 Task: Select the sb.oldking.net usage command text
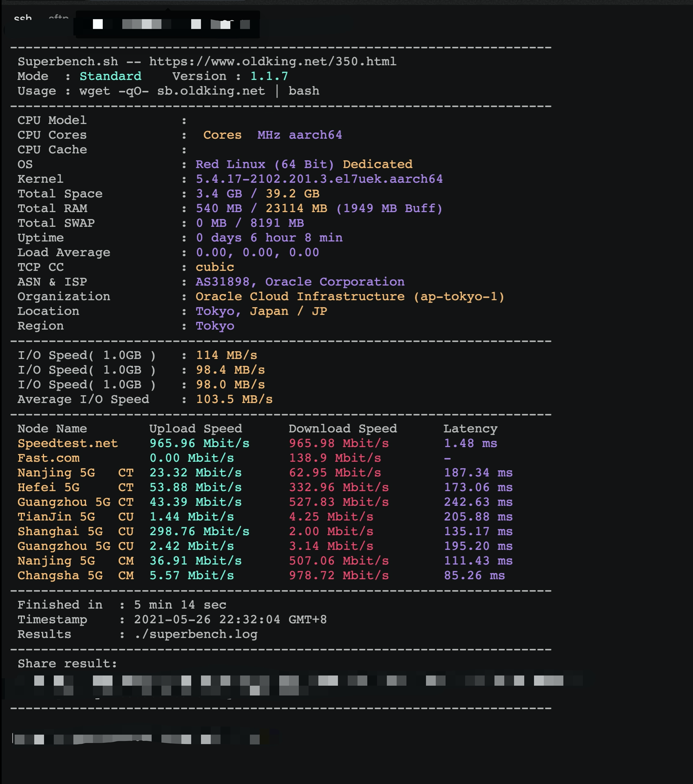tap(199, 91)
